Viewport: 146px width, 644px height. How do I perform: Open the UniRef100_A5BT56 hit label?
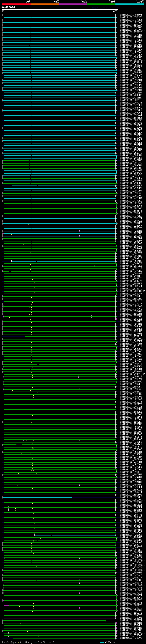pyautogui.click(x=131, y=15)
